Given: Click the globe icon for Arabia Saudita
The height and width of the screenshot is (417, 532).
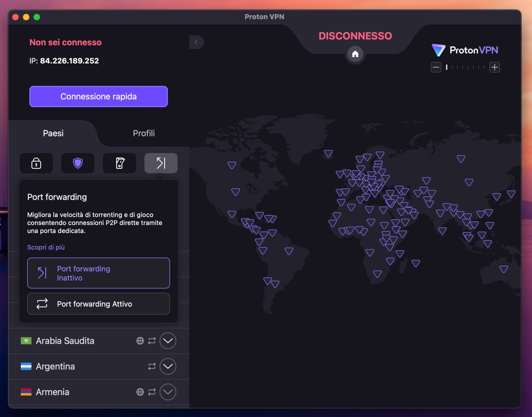Looking at the screenshot, I should [140, 341].
